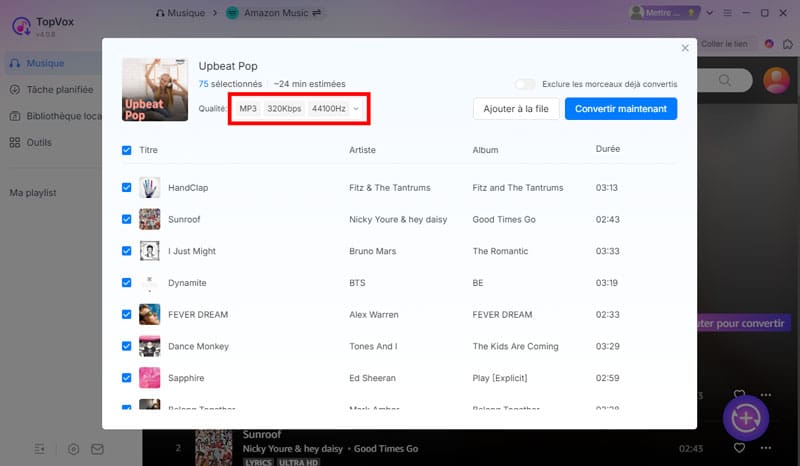The width and height of the screenshot is (800, 466).
Task: Open more options dots for Sunroof row
Action: pyautogui.click(x=766, y=448)
